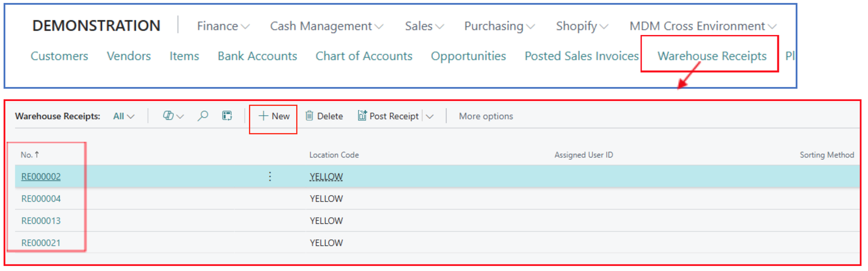Open the MDM Cross Environment menu

click(702, 26)
